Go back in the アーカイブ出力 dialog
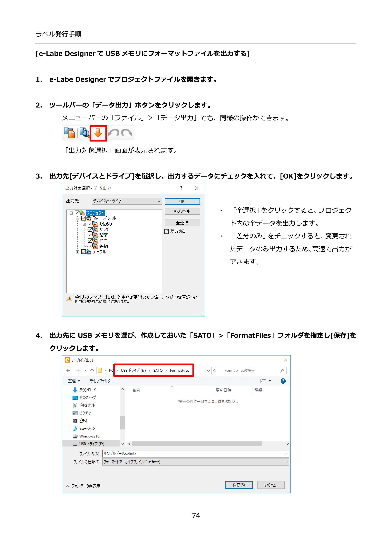 pyautogui.click(x=69, y=370)
